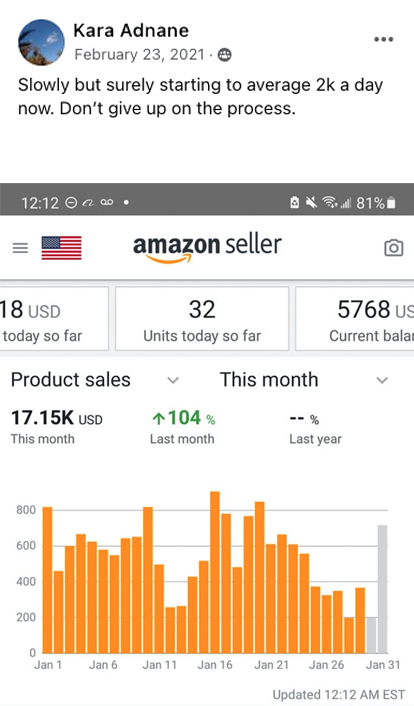The width and height of the screenshot is (414, 706).
Task: Tap the Wi-Fi signal status icon
Action: coord(330,203)
